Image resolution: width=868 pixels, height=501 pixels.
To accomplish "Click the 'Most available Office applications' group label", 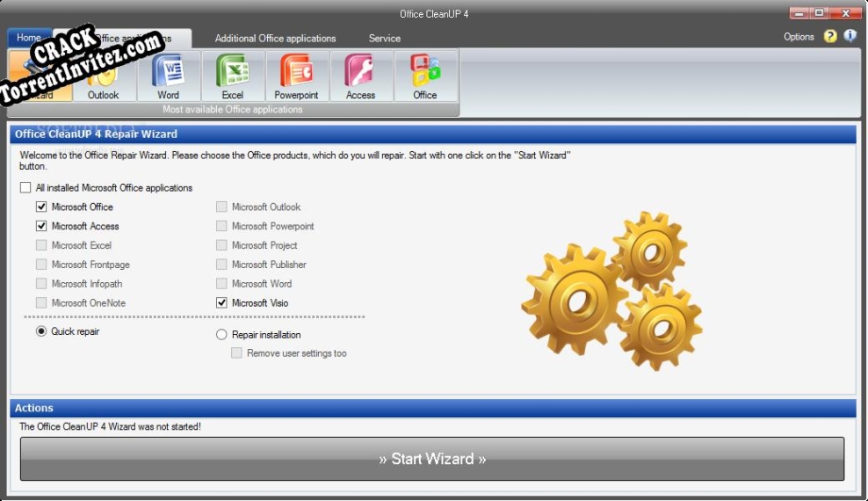I will [x=233, y=110].
